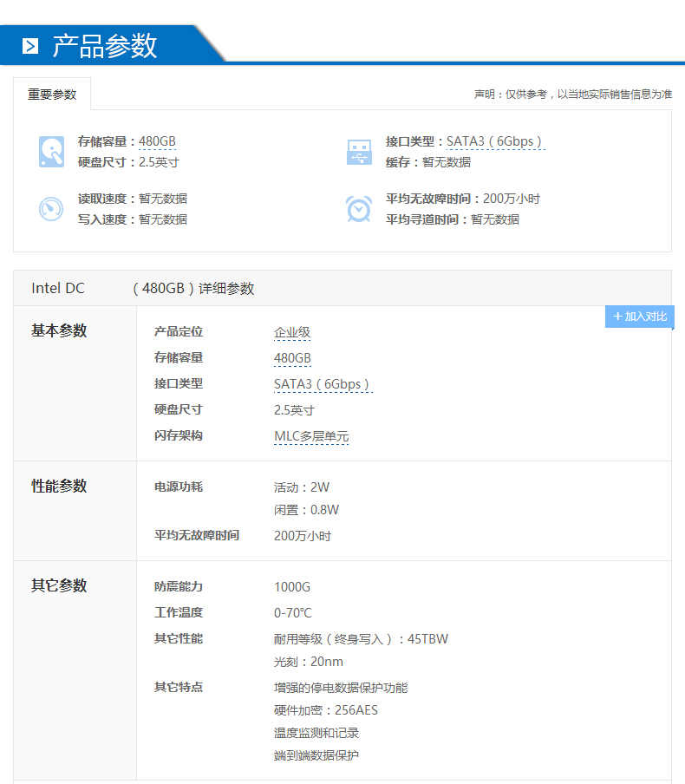The height and width of the screenshot is (784, 685).
Task: Open the SATA3 (6Gbps) link beside 接口类型：
Action: click(x=495, y=141)
